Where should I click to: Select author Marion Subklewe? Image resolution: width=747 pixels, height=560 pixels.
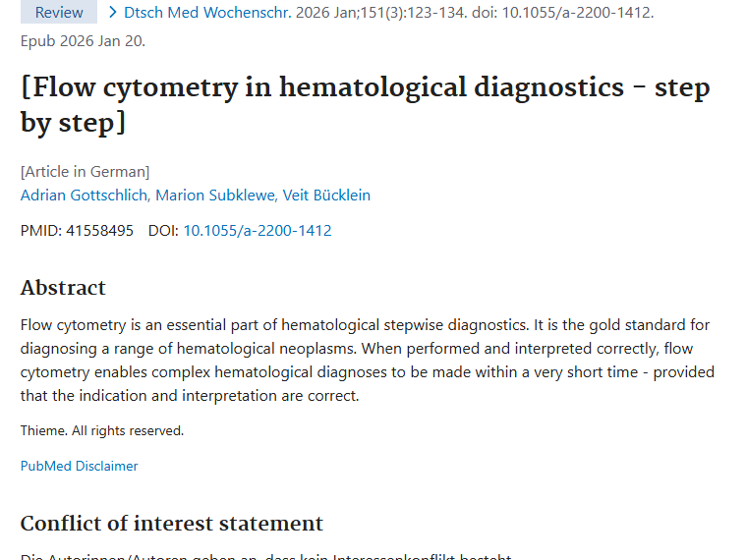tap(216, 195)
